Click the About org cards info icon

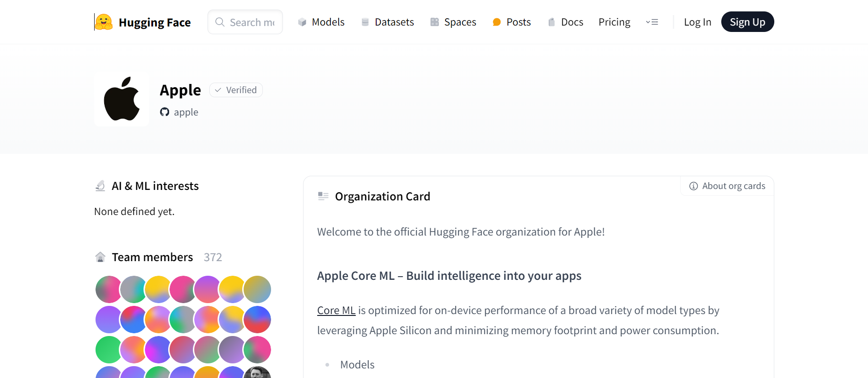693,186
